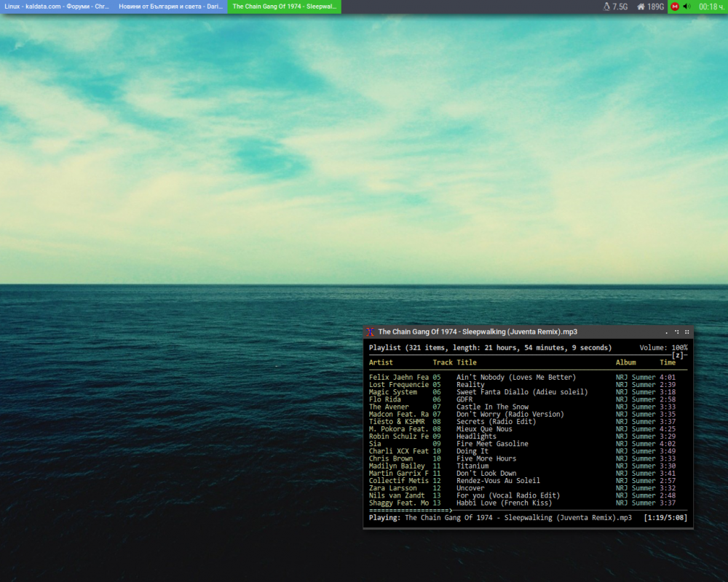Select the track Rendez-Vous Au Soleil
728x582 pixels.
click(498, 482)
